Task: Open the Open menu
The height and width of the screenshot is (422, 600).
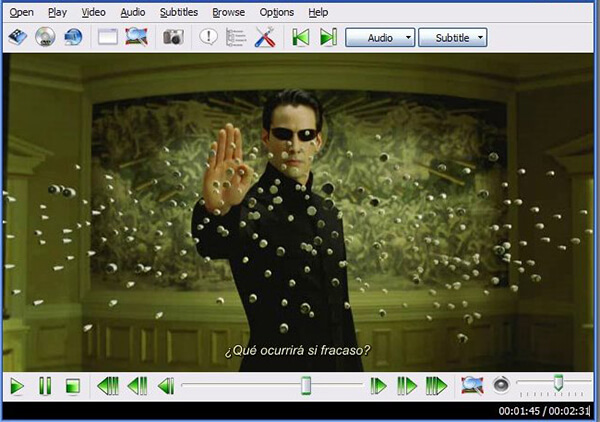Action: click(x=21, y=13)
